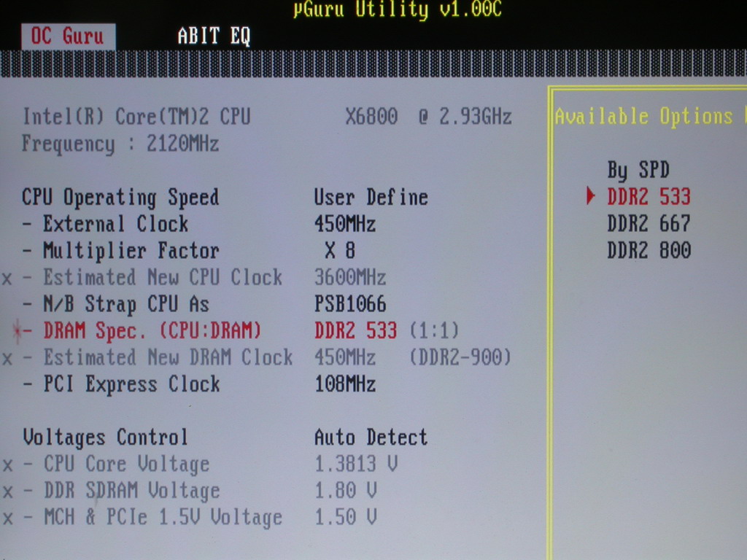
Task: Click the x marker beside DDR SDRAM Voltage
Action: 7,492
